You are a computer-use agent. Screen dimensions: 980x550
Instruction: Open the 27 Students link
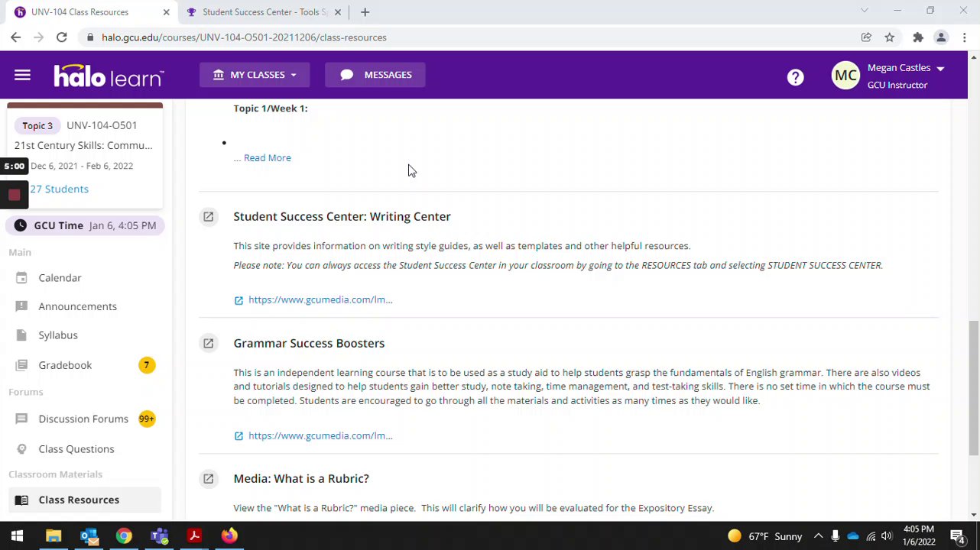59,189
